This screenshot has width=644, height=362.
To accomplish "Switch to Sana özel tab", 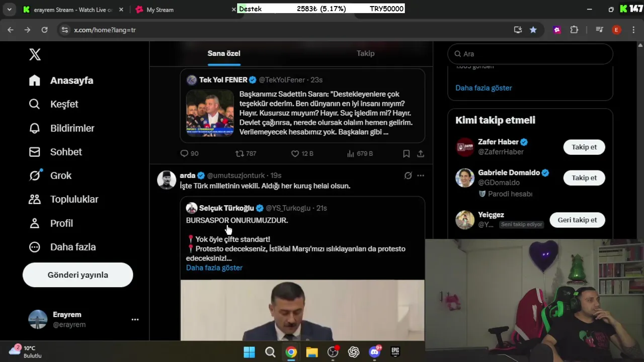I will tap(224, 53).
